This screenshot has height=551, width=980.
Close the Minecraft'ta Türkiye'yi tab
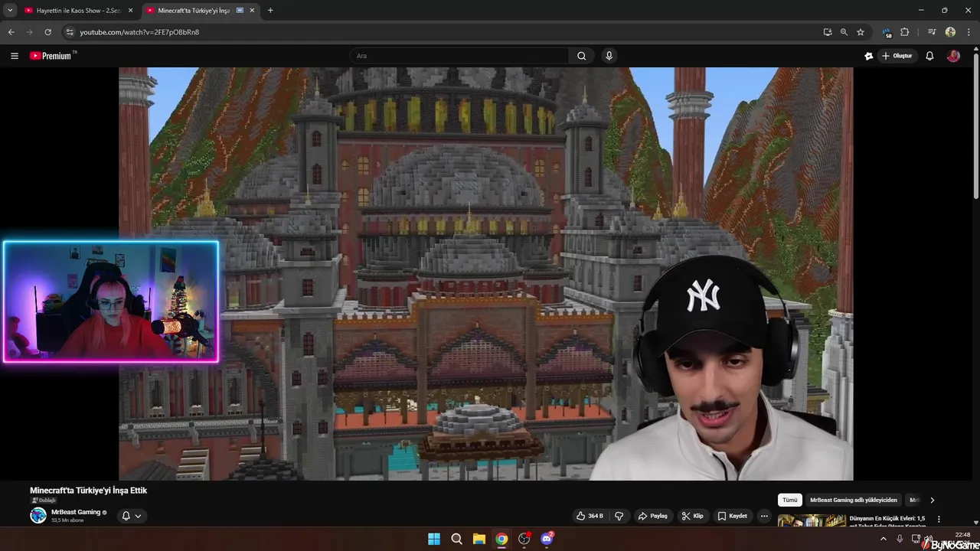coord(252,11)
